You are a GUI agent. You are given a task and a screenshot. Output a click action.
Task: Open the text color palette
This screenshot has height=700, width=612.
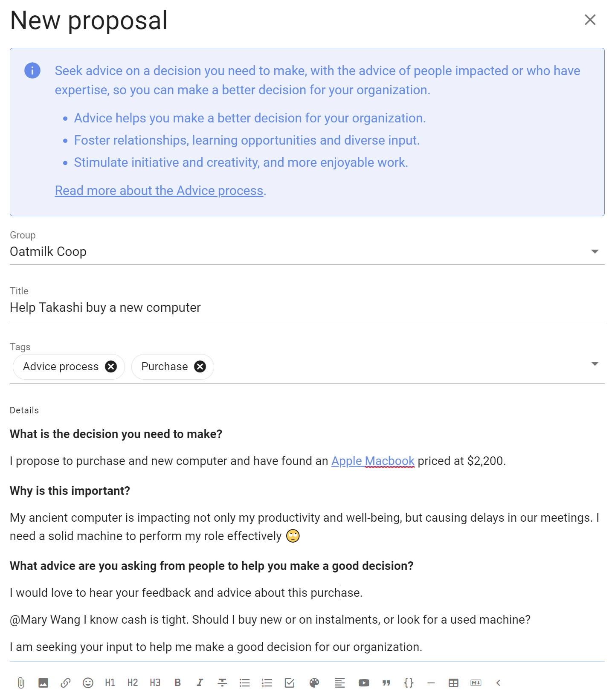tap(314, 683)
